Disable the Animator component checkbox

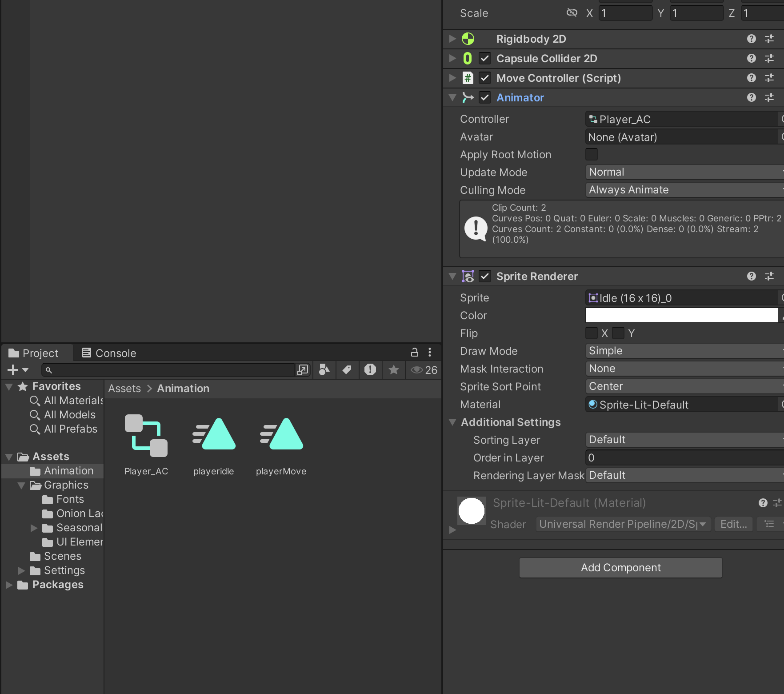pos(485,97)
